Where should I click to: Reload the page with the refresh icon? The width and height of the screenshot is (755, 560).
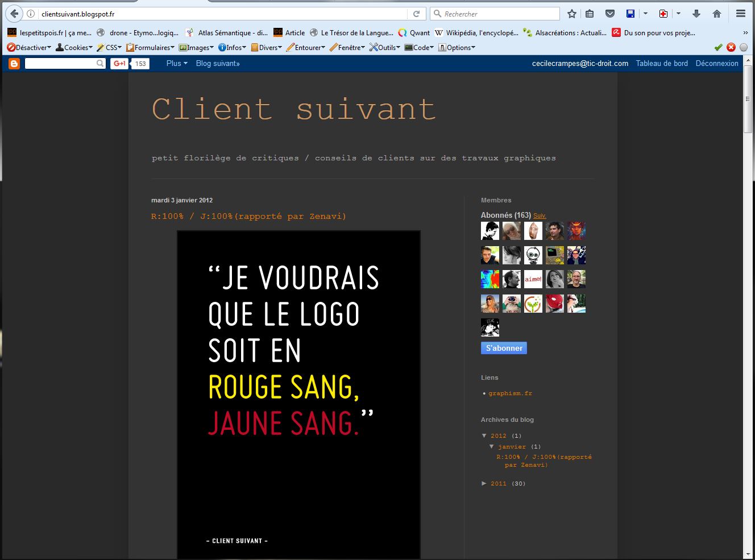click(416, 14)
